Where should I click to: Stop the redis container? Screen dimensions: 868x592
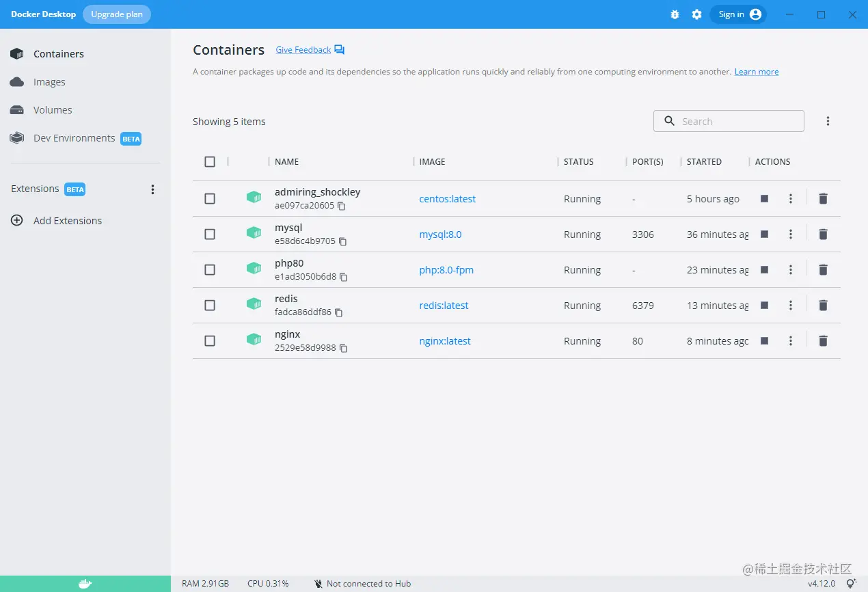(x=765, y=305)
